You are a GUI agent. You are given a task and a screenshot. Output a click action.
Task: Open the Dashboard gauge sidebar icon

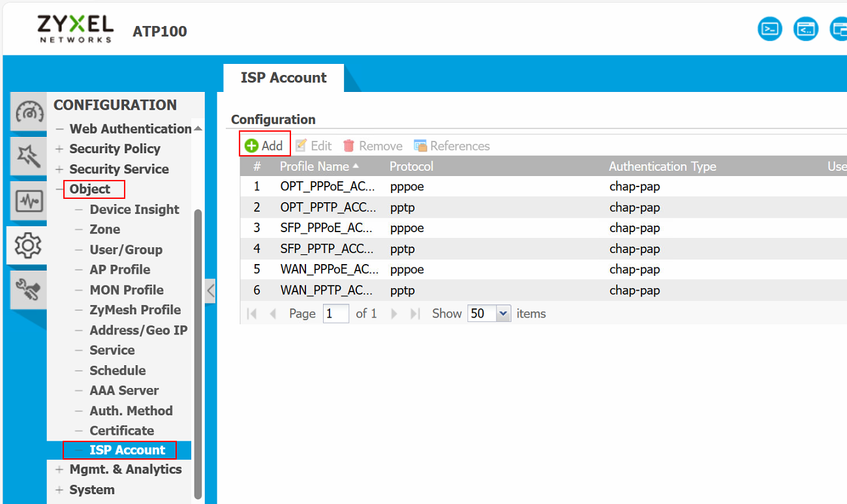point(29,111)
